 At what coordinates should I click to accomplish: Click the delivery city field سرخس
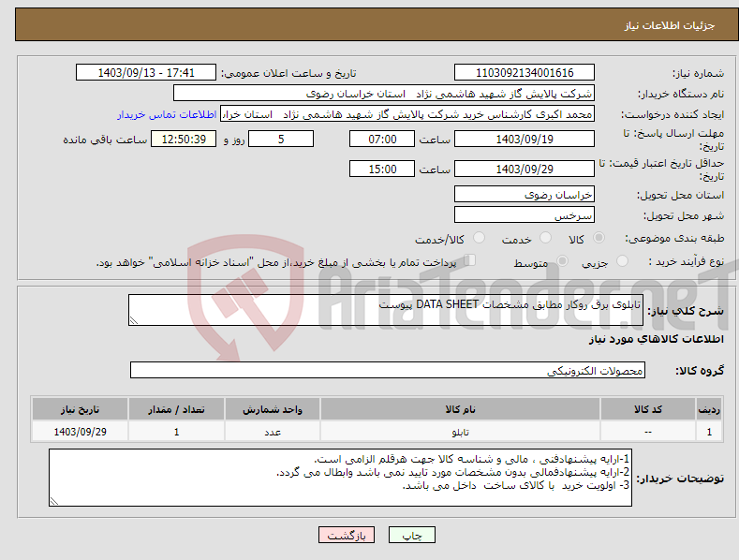click(x=525, y=215)
